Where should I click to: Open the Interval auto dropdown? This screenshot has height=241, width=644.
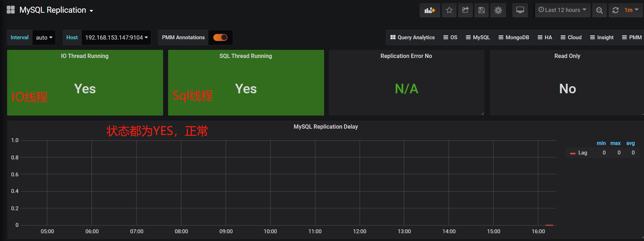click(x=44, y=37)
